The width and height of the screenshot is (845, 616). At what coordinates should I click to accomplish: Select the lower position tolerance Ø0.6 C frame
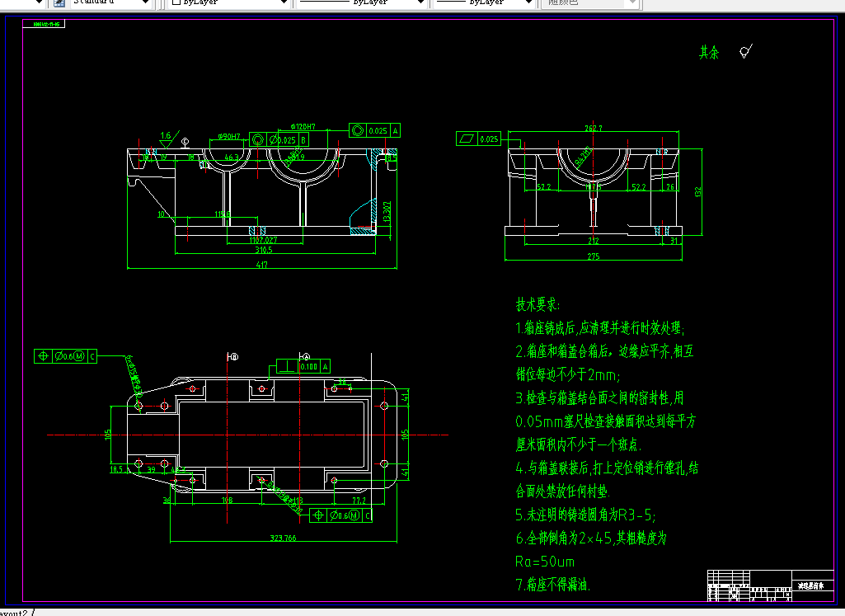tap(340, 515)
